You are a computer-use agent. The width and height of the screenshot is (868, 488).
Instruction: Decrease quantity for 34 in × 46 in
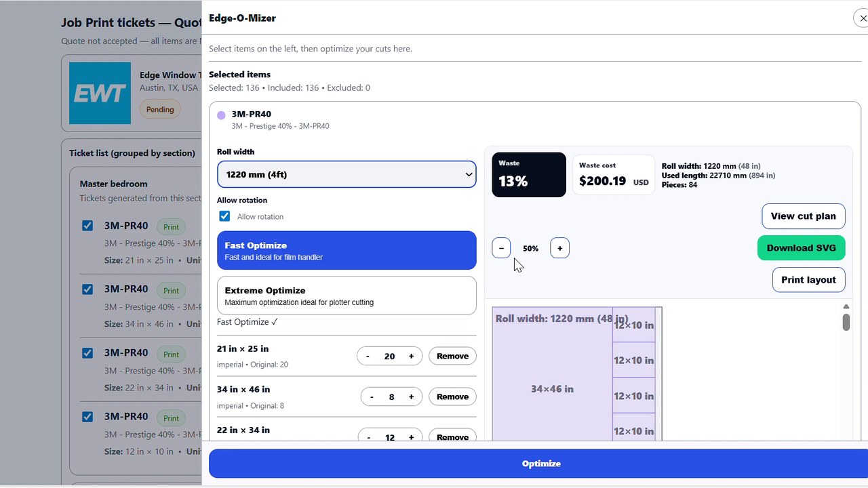pyautogui.click(x=371, y=396)
